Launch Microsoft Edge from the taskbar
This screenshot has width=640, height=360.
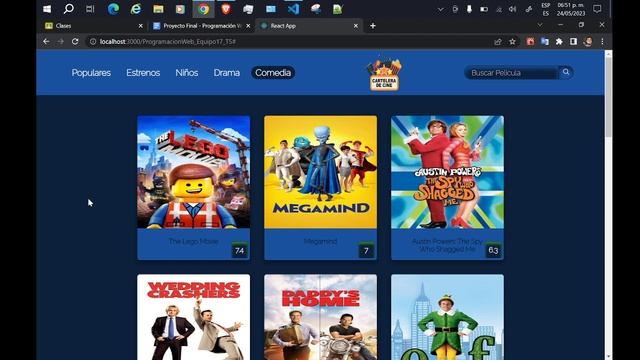point(113,9)
